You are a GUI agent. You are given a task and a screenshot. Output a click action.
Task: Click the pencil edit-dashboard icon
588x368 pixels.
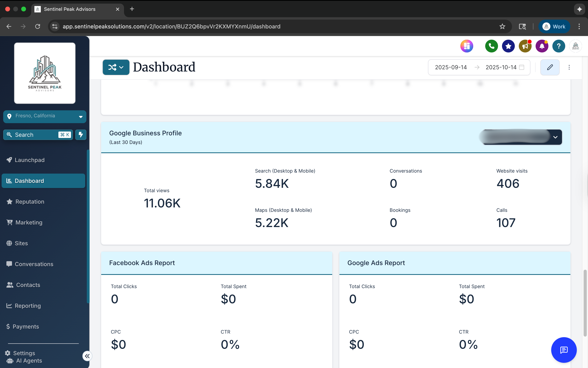tap(550, 67)
